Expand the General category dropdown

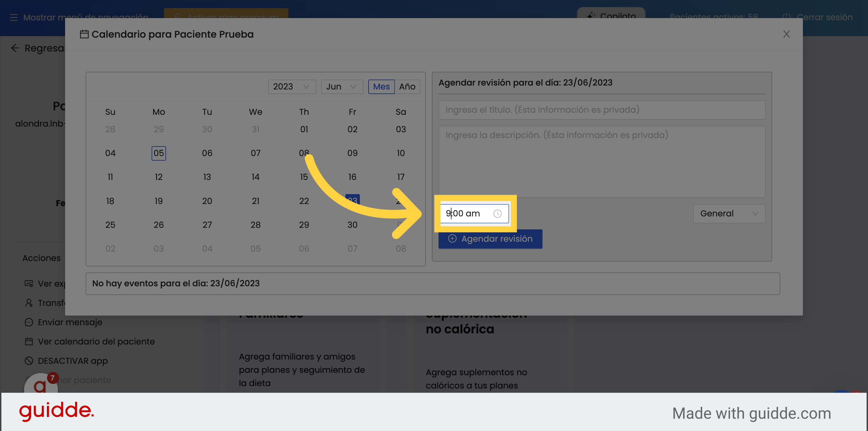coord(728,214)
